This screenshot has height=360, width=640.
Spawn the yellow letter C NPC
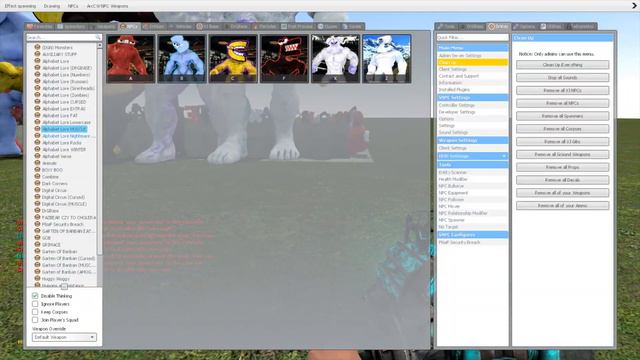click(x=233, y=58)
